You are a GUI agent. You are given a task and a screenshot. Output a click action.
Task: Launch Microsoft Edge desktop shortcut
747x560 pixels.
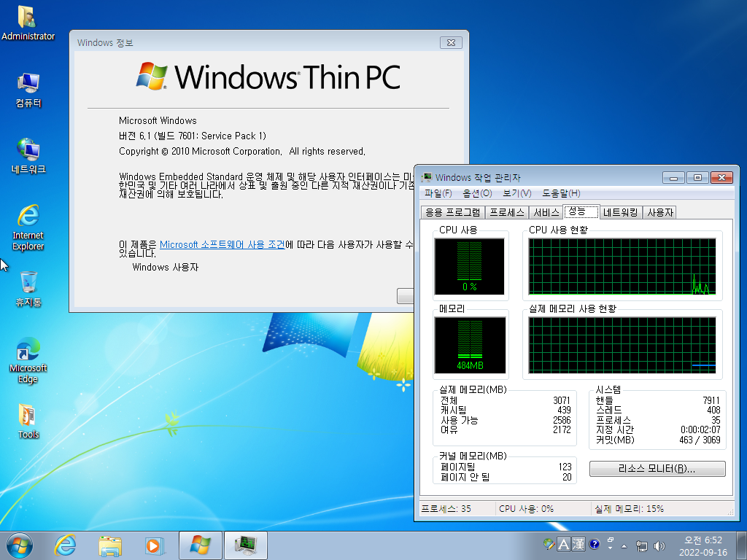pyautogui.click(x=28, y=360)
